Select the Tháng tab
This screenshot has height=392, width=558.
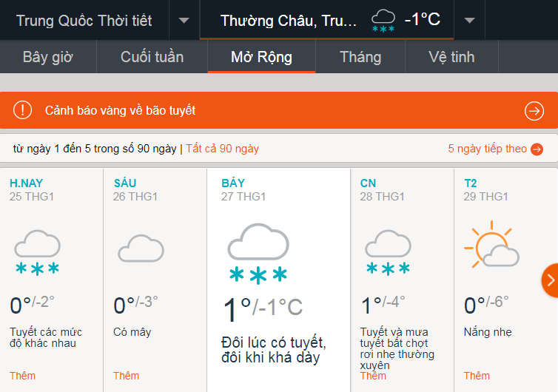pyautogui.click(x=360, y=57)
